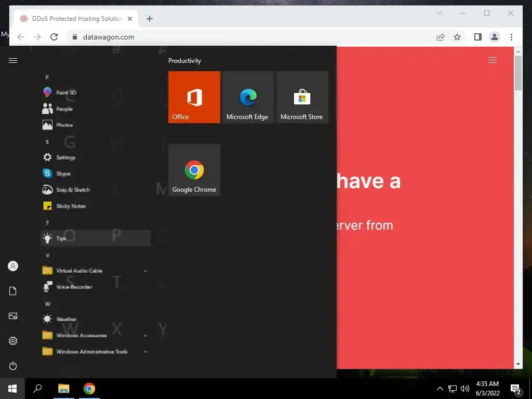Open Settings from the app list
This screenshot has width=532, height=399.
click(96, 157)
